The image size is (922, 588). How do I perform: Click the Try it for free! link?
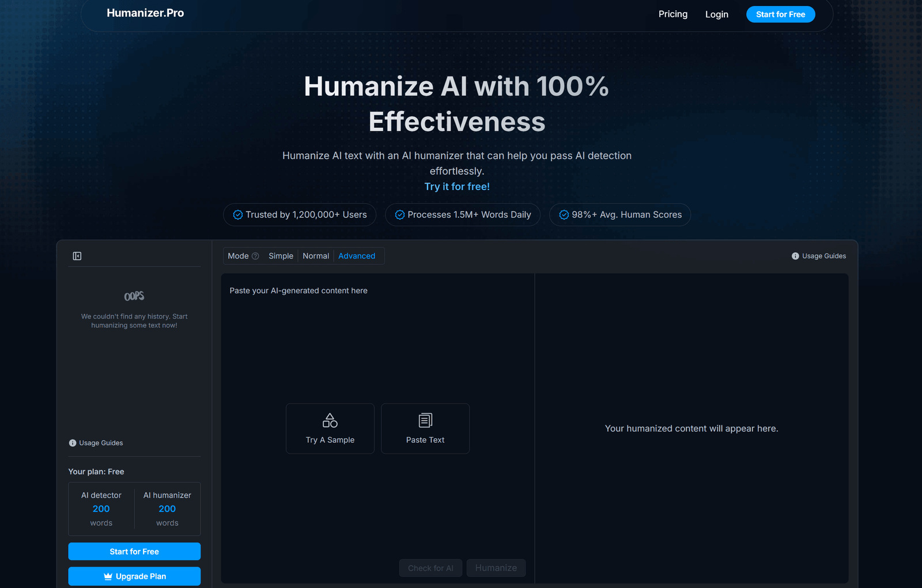tap(457, 187)
